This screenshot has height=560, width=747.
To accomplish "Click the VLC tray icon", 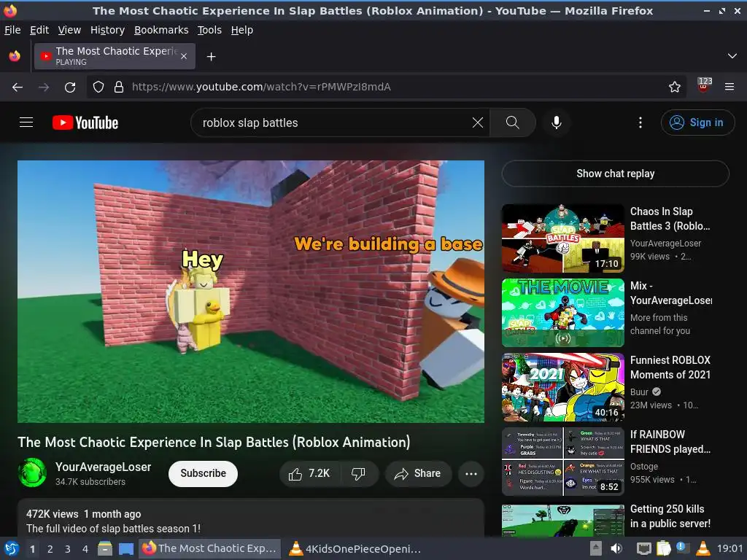I will (x=703, y=548).
